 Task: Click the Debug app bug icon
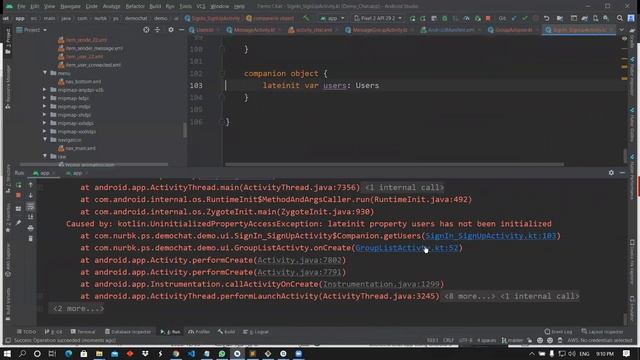tap(444, 18)
